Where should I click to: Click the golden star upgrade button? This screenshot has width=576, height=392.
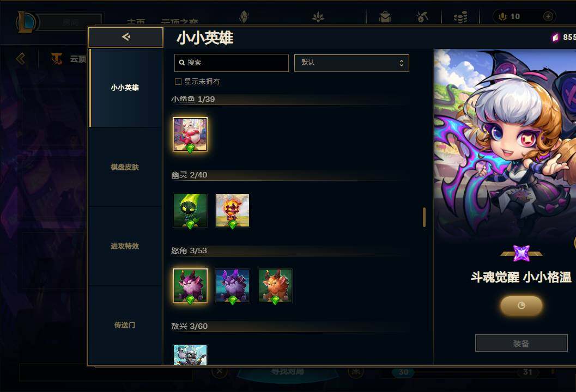(x=522, y=305)
